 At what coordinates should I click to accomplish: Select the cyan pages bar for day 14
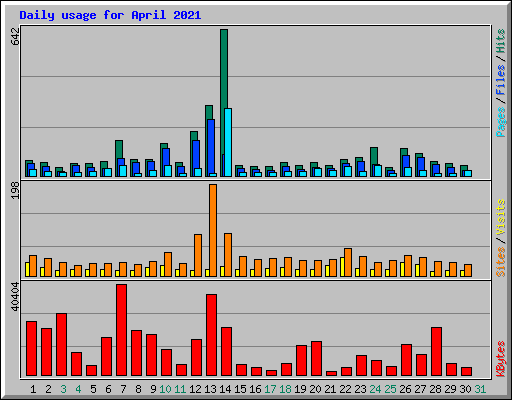[x=228, y=142]
